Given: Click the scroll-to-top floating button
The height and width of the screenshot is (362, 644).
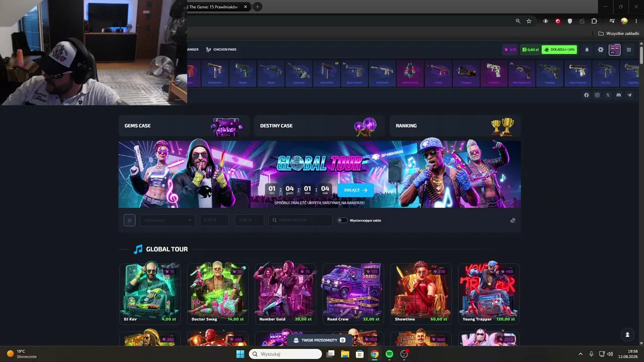Looking at the screenshot, I should pos(627,334).
